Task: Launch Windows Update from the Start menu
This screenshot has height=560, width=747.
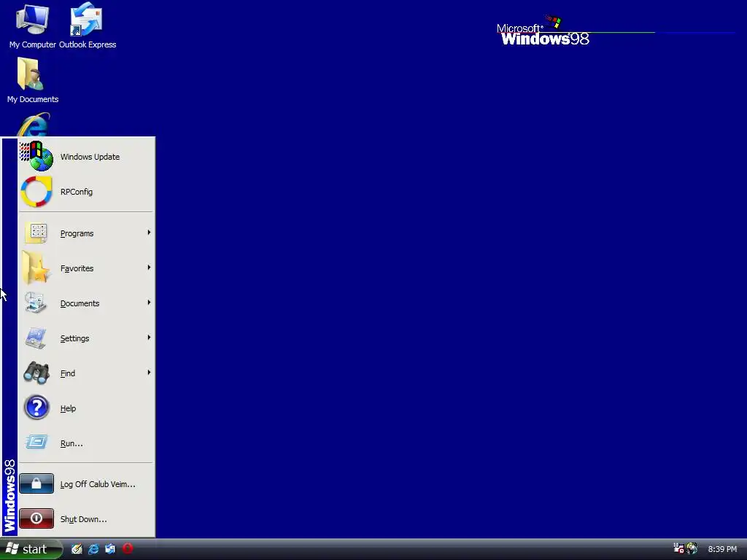Action: pos(86,157)
